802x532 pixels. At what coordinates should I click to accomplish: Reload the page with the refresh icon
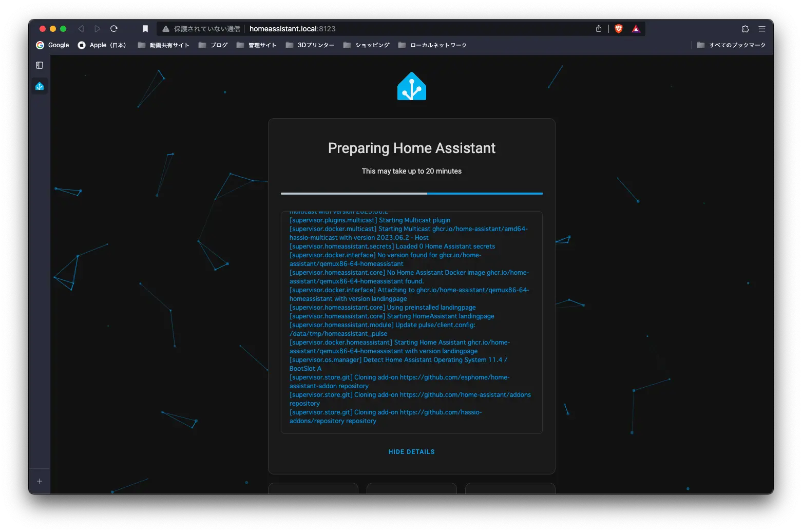tap(114, 29)
